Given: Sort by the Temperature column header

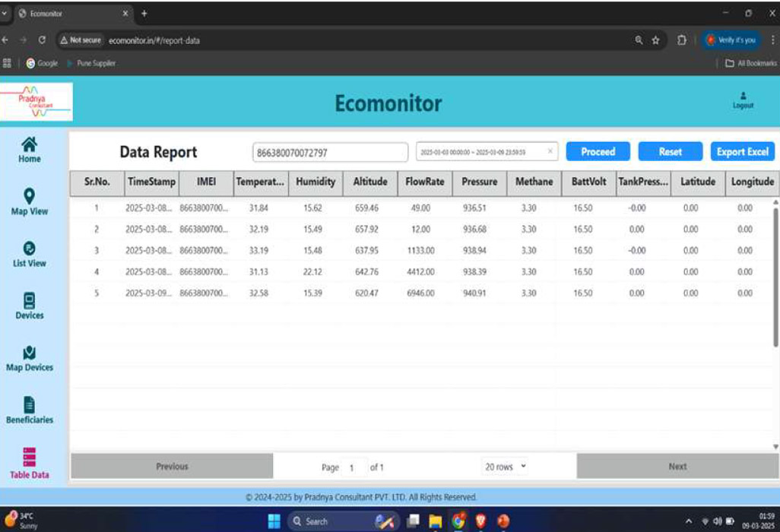Looking at the screenshot, I should pyautogui.click(x=259, y=182).
